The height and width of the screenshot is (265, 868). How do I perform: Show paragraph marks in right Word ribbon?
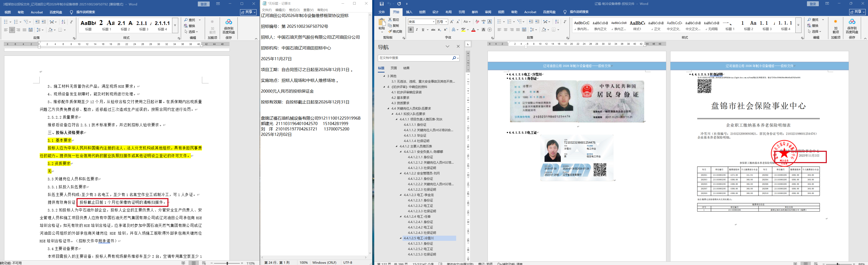tap(565, 22)
